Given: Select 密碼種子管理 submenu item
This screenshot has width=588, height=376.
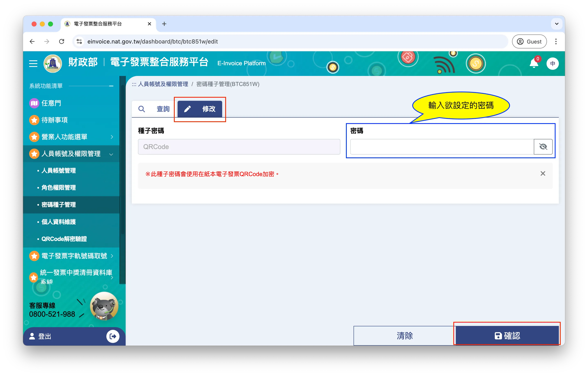Looking at the screenshot, I should [x=59, y=205].
